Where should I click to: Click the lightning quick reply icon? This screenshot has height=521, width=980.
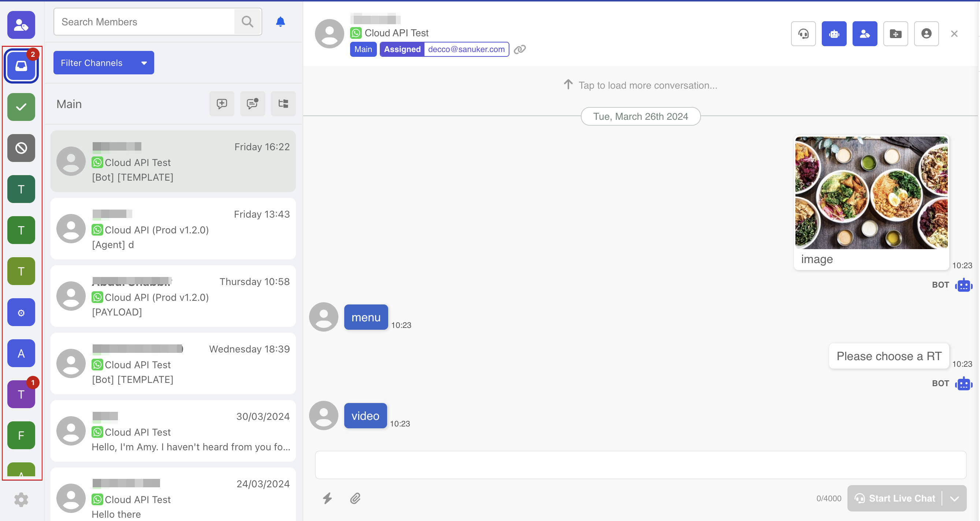coord(327,498)
